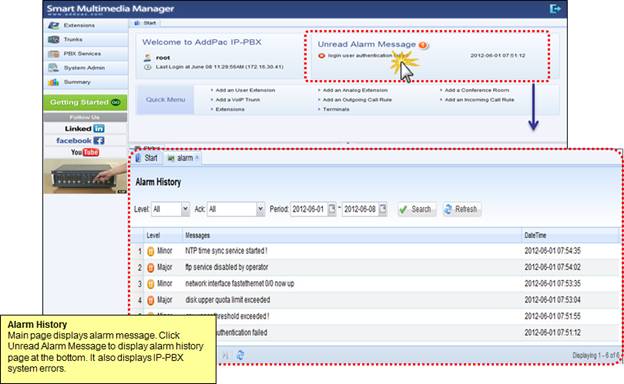624x384 pixels.
Task: Select Add a Conference Room quick link
Action: point(477,90)
